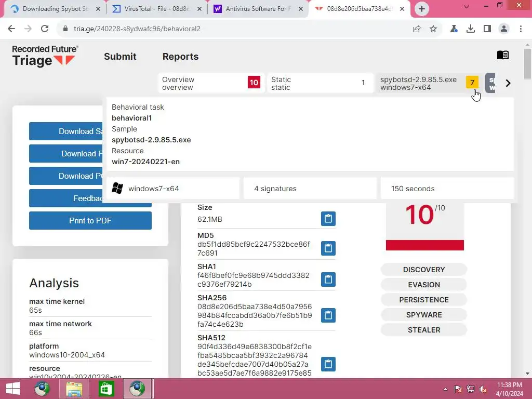Click the windows7-x64 platform tile
This screenshot has width=532, height=399.
pyautogui.click(x=172, y=189)
